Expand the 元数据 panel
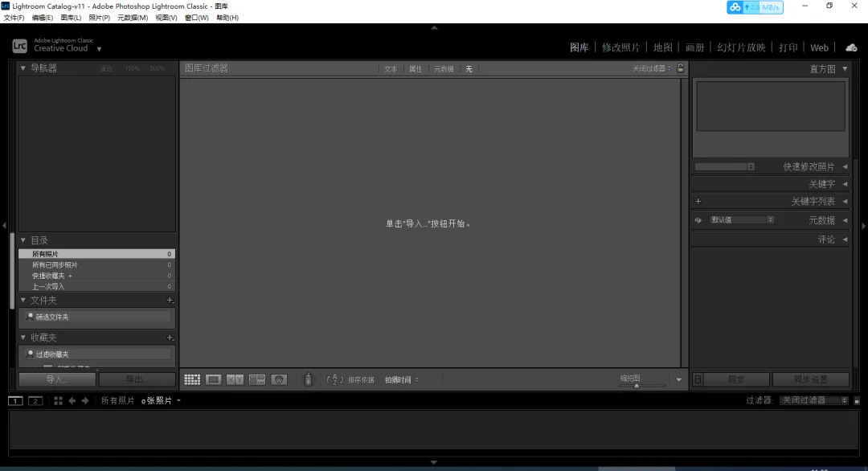Viewport: 868px width, 471px height. click(x=845, y=220)
